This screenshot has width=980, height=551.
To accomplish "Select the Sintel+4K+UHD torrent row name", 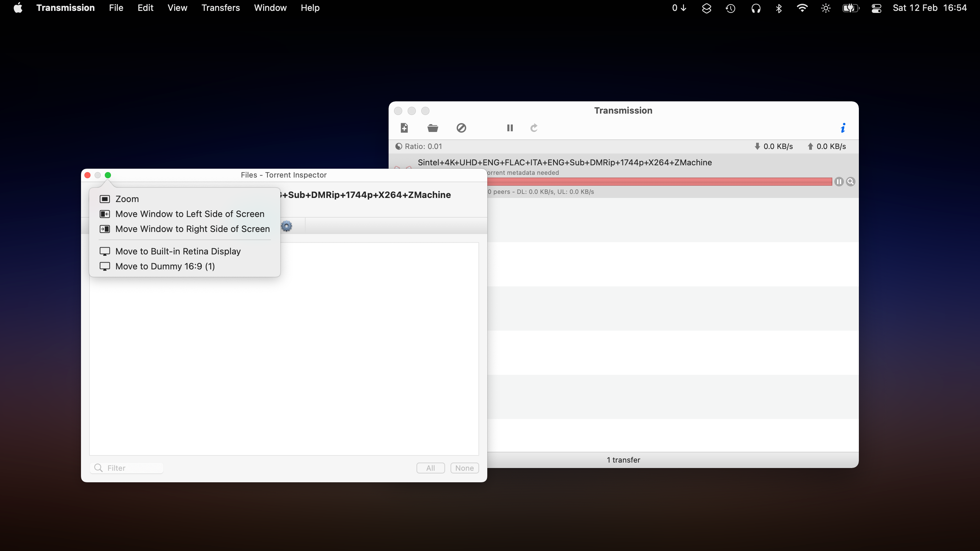I will tap(565, 162).
